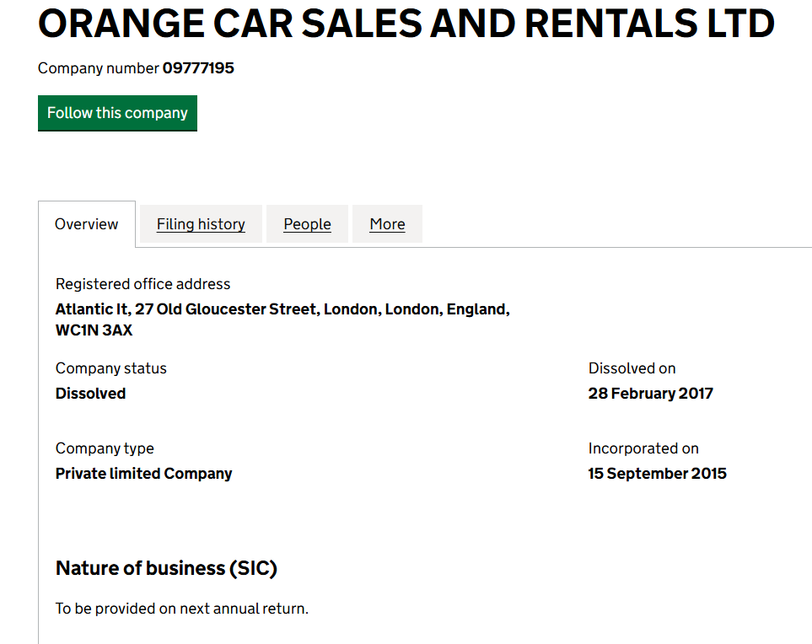Switch to the People tab
Image resolution: width=812 pixels, height=644 pixels.
click(307, 224)
